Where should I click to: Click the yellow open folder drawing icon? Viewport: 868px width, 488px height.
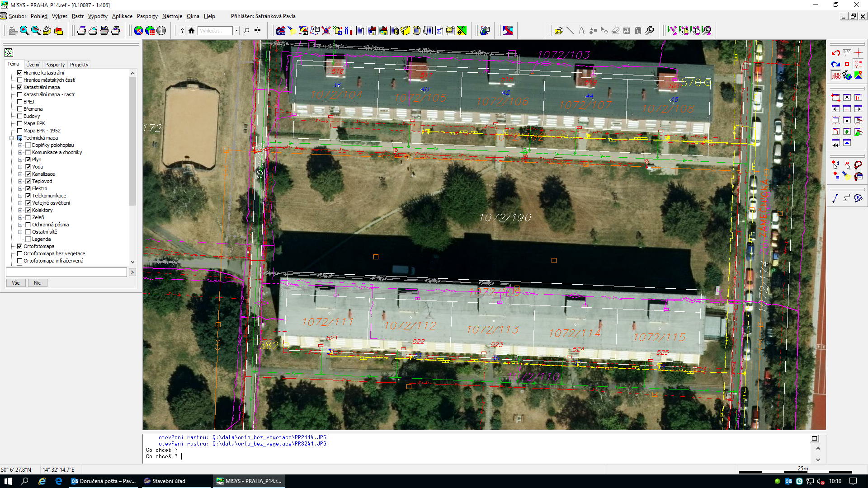tap(559, 31)
